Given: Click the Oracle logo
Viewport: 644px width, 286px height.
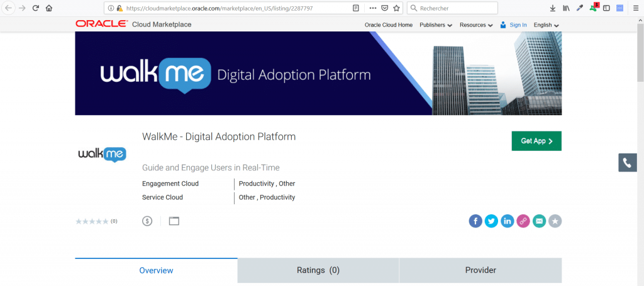Looking at the screenshot, I should click(x=101, y=25).
